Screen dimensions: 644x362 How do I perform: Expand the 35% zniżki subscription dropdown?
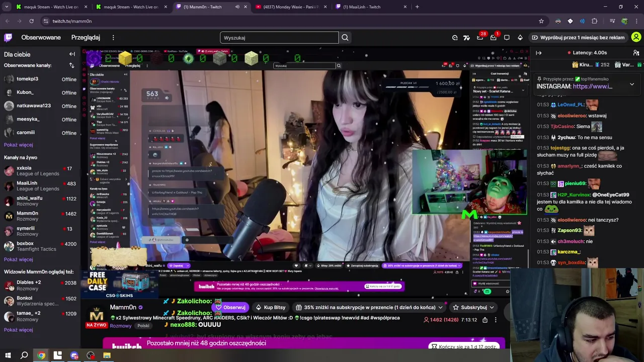click(x=440, y=307)
